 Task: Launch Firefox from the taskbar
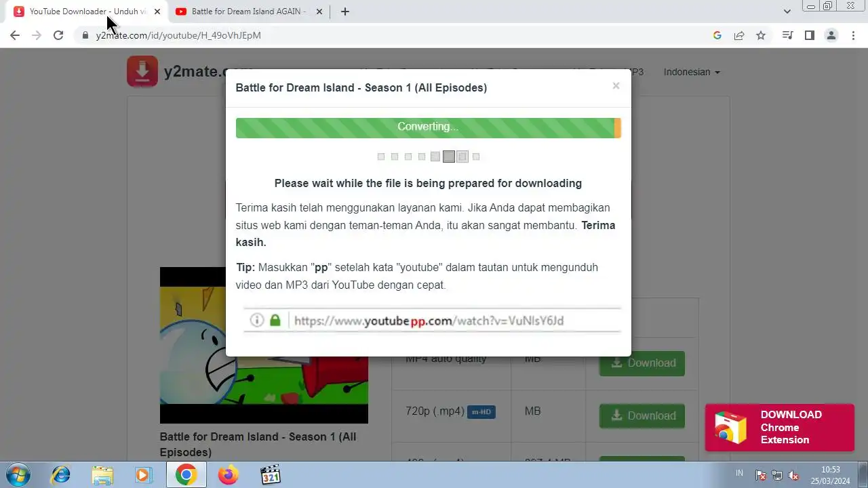pos(229,475)
